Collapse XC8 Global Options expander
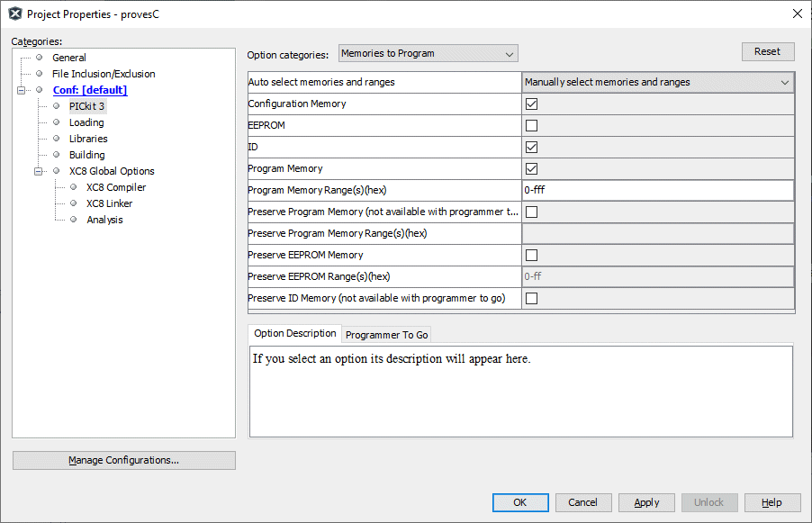Image resolution: width=812 pixels, height=523 pixels. [39, 171]
